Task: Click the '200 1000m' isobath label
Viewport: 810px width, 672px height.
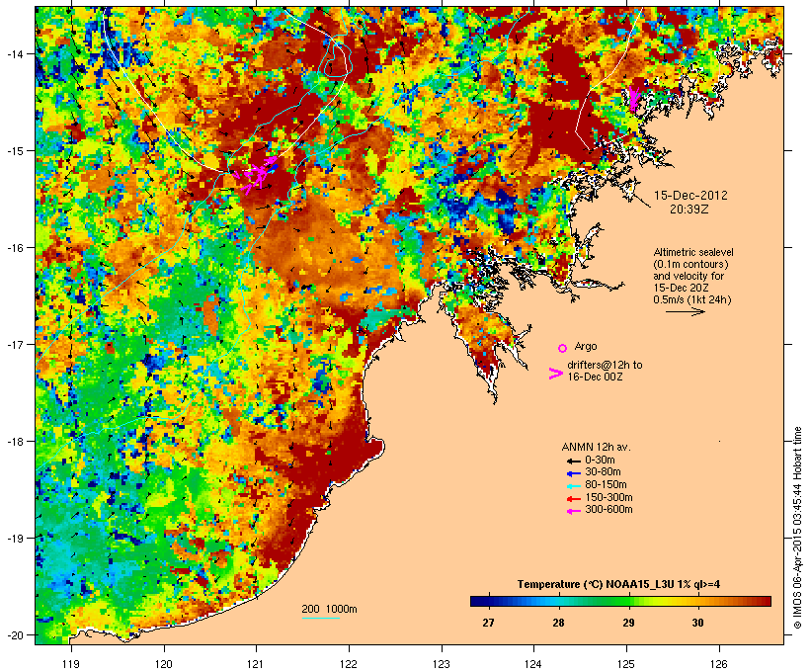Action: (x=329, y=609)
